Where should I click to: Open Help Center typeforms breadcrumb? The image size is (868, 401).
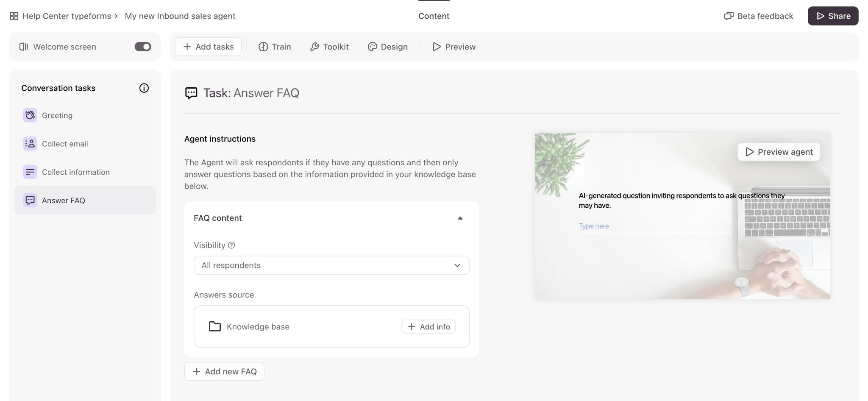pyautogui.click(x=67, y=16)
